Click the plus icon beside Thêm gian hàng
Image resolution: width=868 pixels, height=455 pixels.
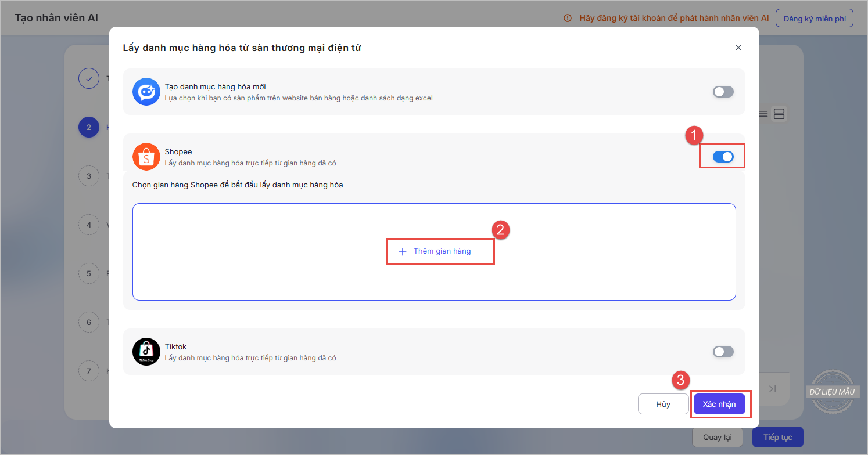[x=402, y=252]
